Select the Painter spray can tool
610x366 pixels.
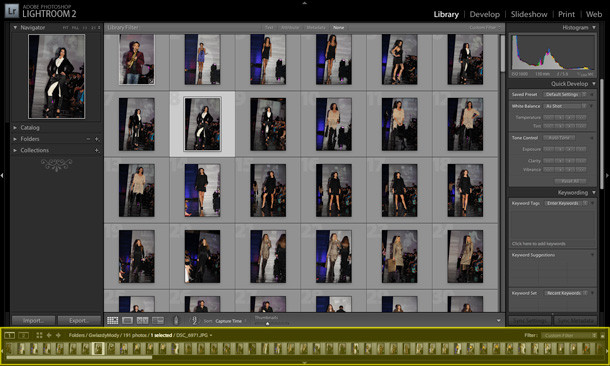(176, 320)
